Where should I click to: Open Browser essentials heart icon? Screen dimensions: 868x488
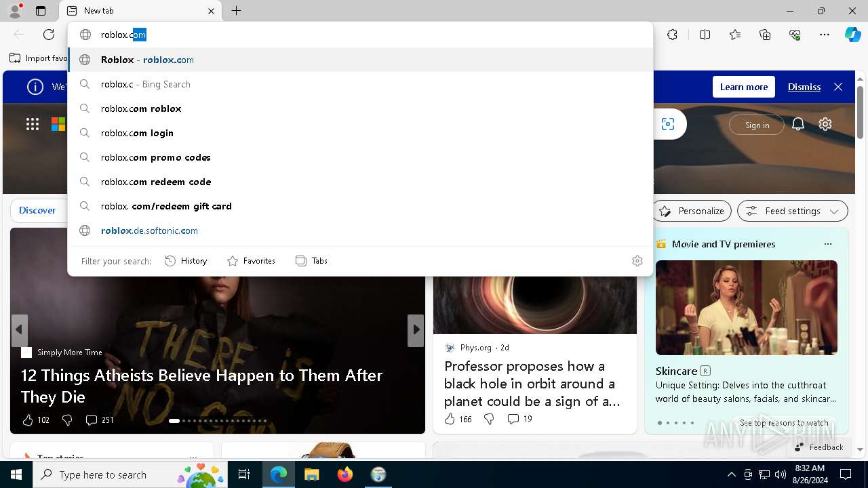coord(795,35)
